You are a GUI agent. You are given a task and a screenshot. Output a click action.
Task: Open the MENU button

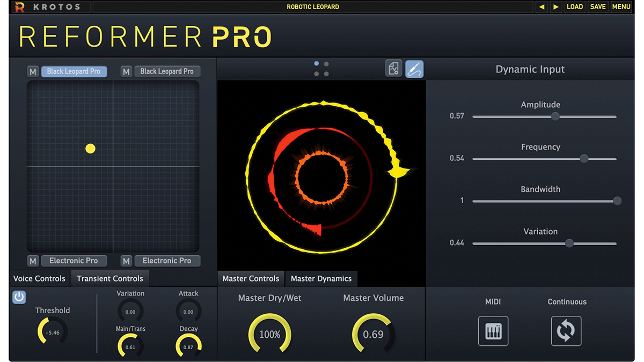point(621,7)
